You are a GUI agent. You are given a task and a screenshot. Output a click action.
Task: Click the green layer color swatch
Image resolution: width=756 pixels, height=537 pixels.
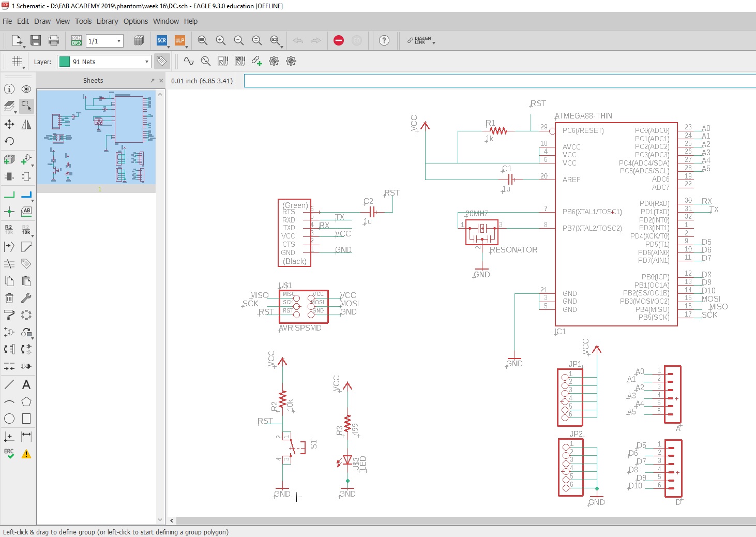click(x=65, y=62)
